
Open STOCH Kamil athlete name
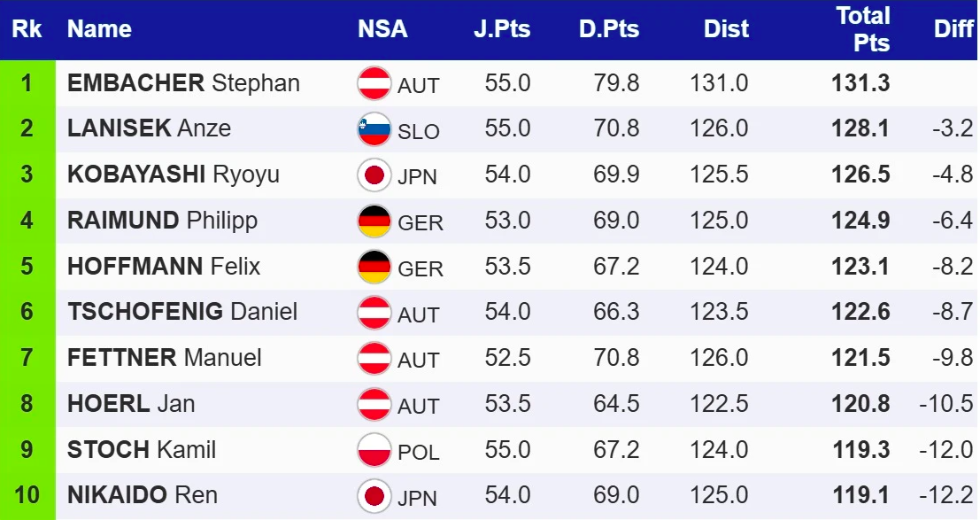[142, 450]
